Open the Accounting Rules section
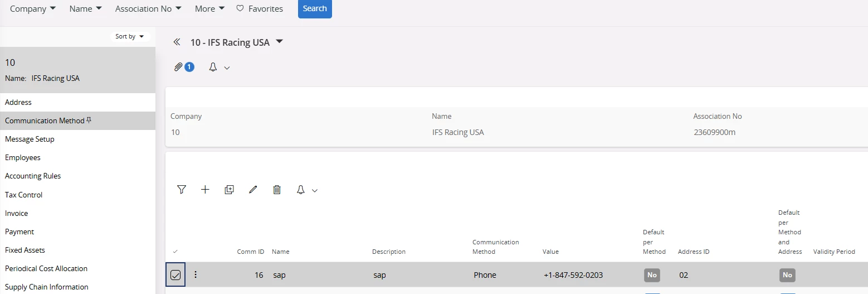 click(33, 176)
